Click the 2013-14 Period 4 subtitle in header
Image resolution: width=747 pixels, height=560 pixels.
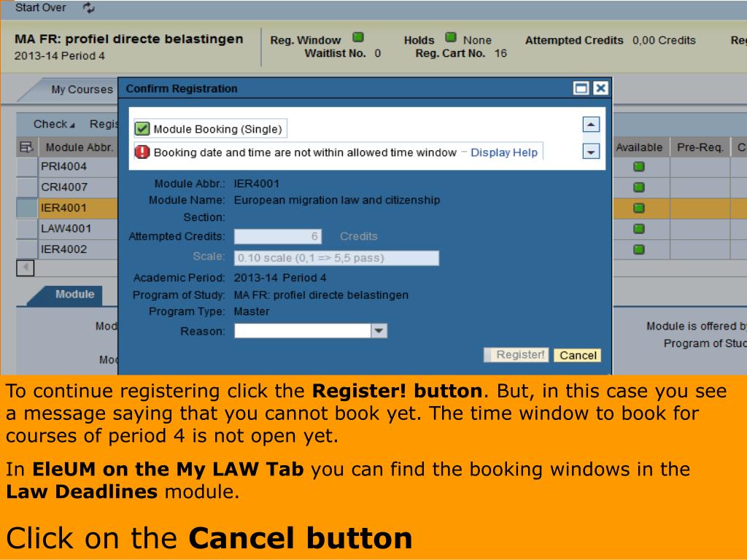(60, 55)
